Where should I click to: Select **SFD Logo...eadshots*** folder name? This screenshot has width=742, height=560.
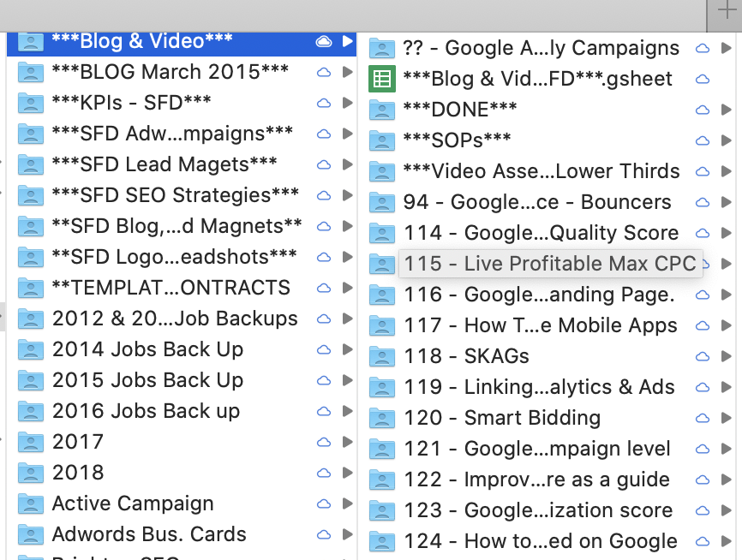174,257
